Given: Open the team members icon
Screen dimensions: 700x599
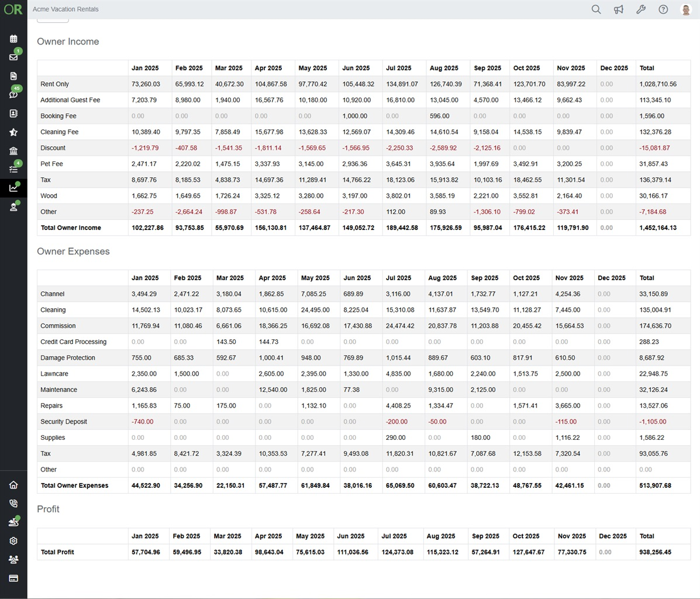Looking at the screenshot, I should coord(13,559).
